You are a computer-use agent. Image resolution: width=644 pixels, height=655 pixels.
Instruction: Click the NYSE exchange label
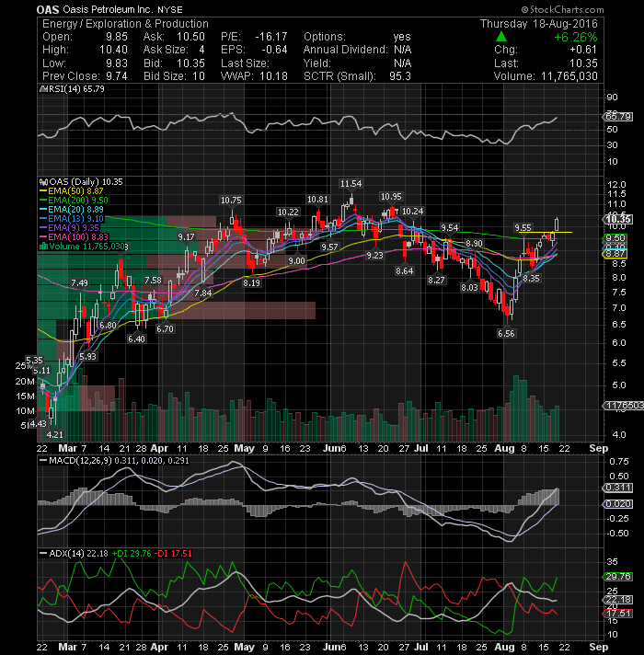click(x=170, y=9)
